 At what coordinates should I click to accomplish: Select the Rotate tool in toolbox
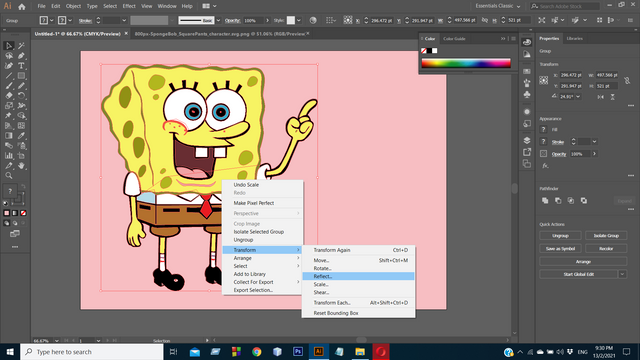pos(21,96)
